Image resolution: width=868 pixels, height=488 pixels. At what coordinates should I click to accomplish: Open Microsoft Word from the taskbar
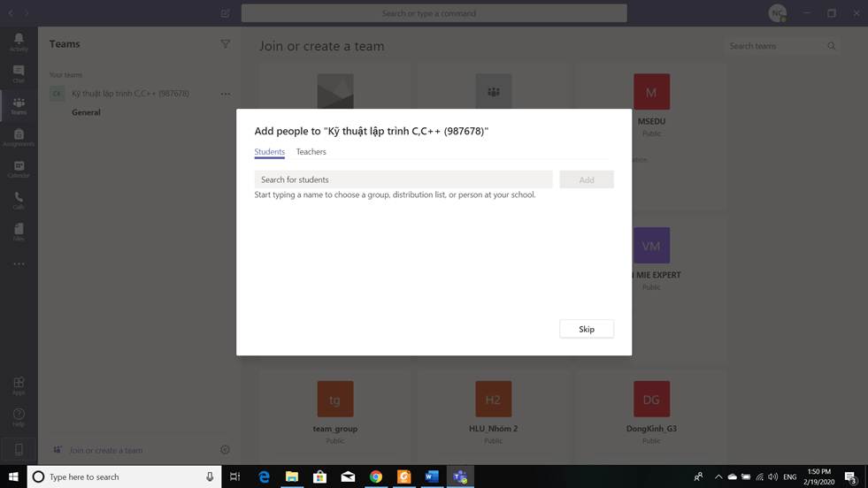(x=432, y=477)
